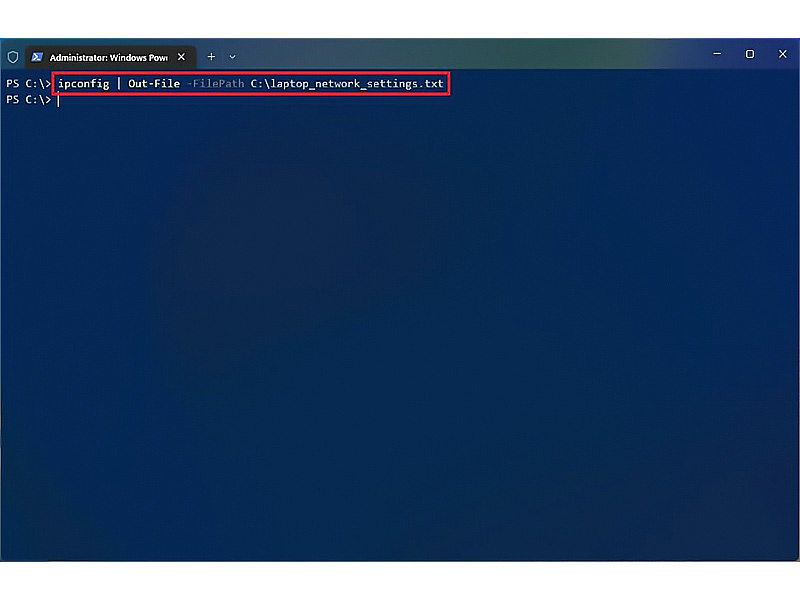Viewport: 800px width, 600px height.
Task: Click the C:\laptop_network_settings.txt path text
Action: 346,84
